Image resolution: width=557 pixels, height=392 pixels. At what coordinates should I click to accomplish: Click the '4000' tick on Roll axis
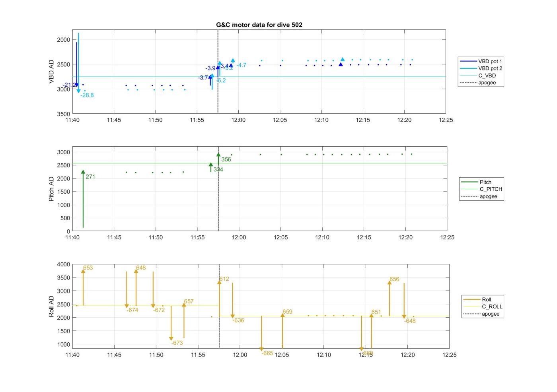[64, 264]
